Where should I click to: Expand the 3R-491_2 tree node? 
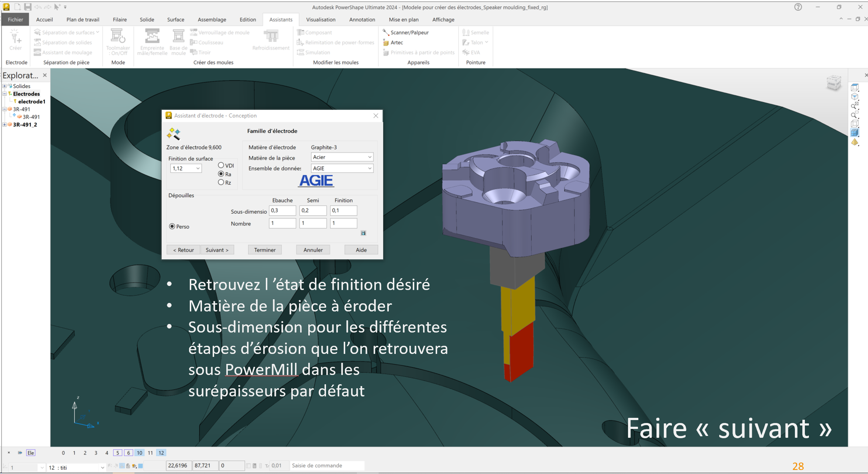click(x=4, y=125)
